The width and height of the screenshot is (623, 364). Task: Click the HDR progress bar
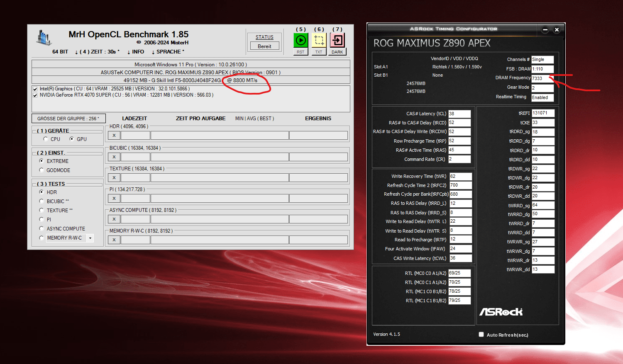[x=220, y=135]
